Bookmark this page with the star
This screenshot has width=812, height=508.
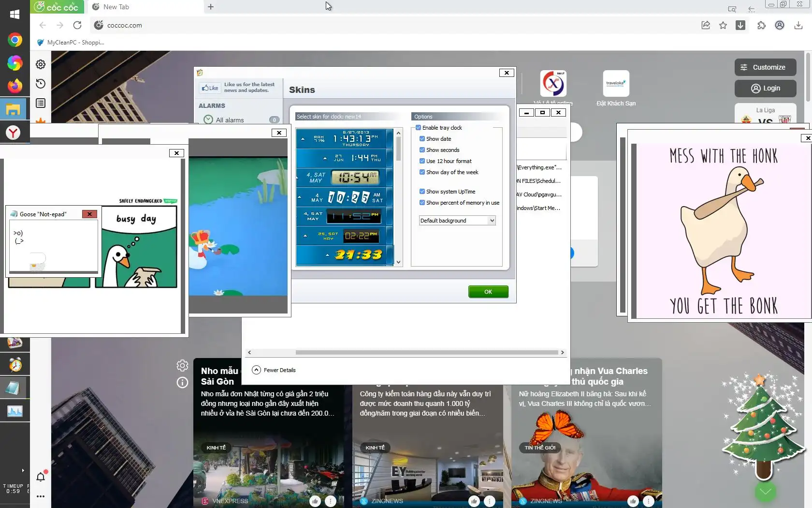(723, 25)
